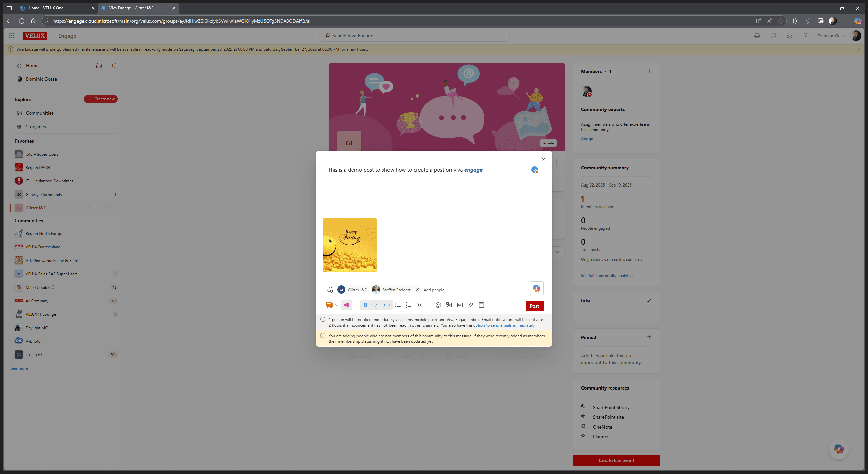Viewport: 868px width, 474px height.
Task: Click the plus next to Members
Action: click(x=649, y=71)
